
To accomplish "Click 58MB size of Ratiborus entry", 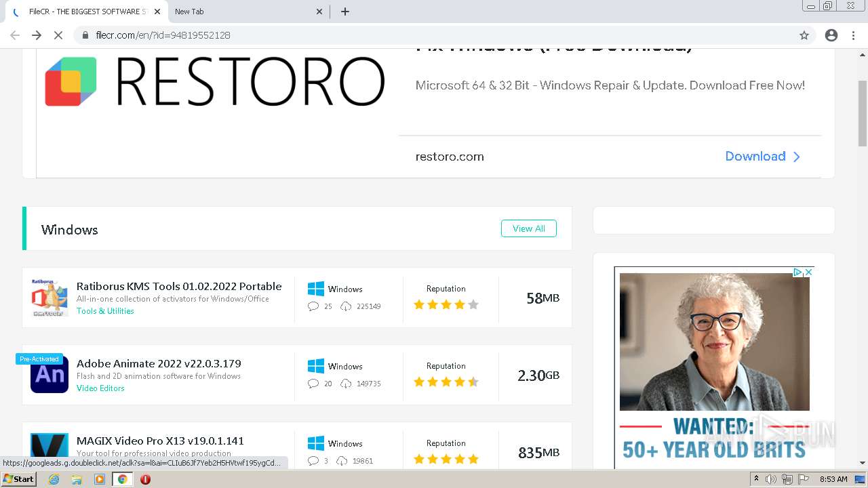I will 542,298.
